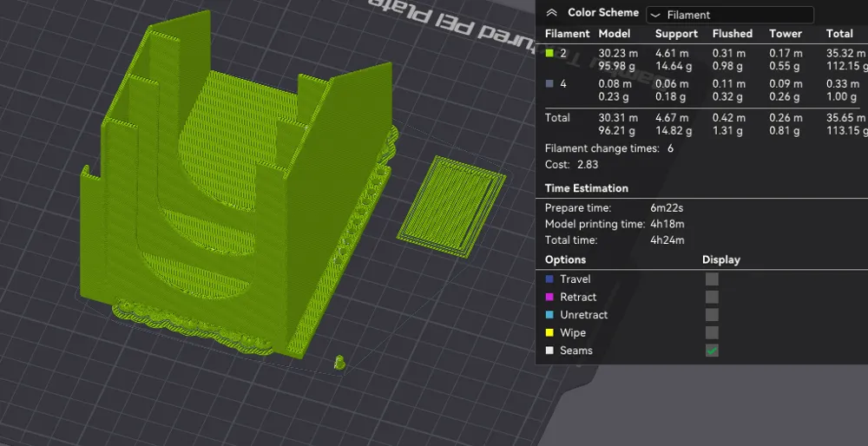Click the Travel option label
The height and width of the screenshot is (446, 868).
(575, 279)
